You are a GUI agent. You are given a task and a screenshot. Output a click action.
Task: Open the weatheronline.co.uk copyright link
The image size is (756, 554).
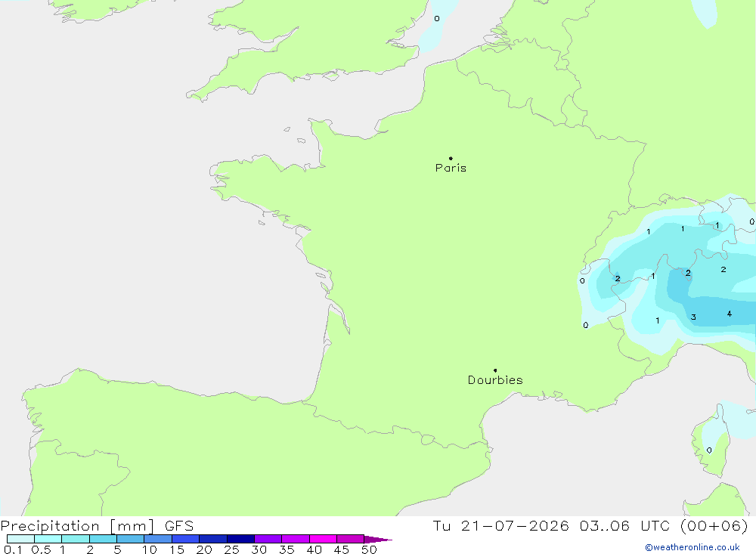[x=692, y=547]
